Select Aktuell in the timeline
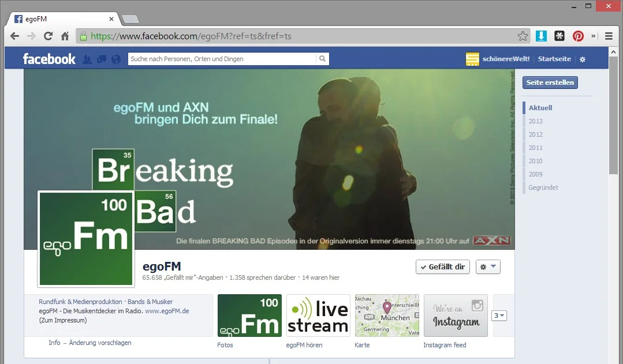 click(x=540, y=107)
